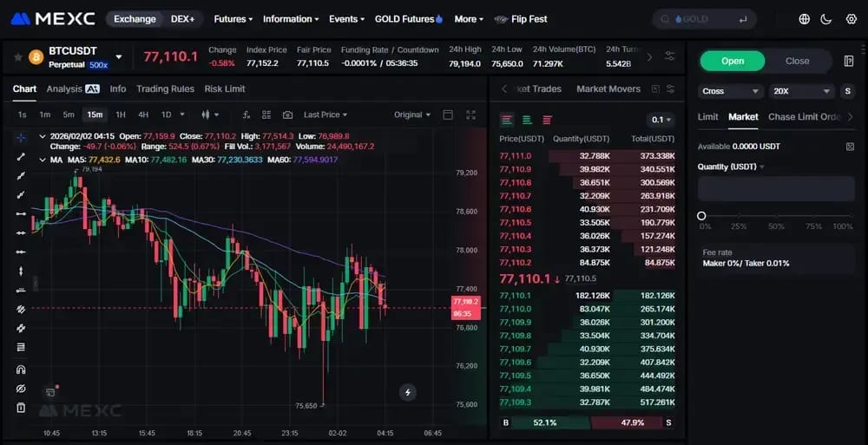Delete drawings with the trash icon
868x445 pixels.
click(x=21, y=408)
